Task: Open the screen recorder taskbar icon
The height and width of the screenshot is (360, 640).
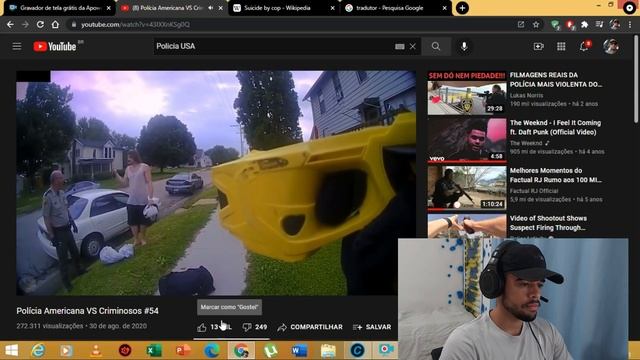Action: coord(386,350)
